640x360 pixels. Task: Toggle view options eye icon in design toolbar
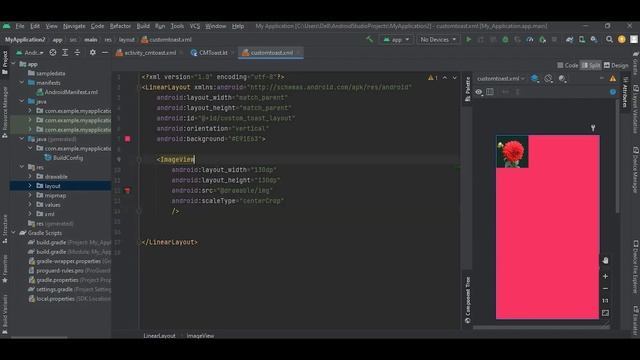(479, 92)
